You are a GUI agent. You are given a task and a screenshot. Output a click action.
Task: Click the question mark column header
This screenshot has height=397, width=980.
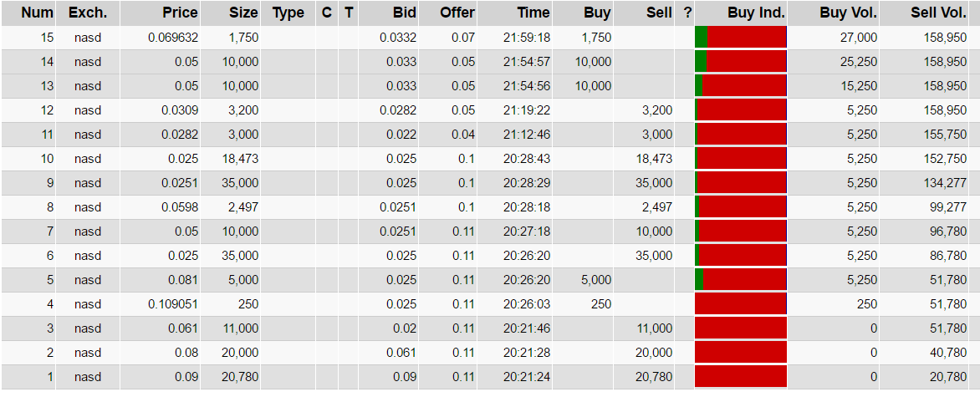(x=687, y=13)
